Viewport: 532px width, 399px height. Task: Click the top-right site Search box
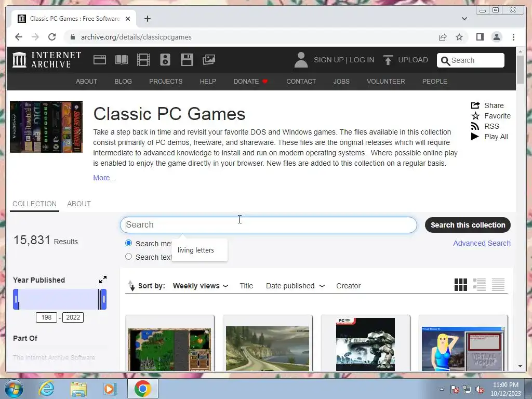pos(471,60)
